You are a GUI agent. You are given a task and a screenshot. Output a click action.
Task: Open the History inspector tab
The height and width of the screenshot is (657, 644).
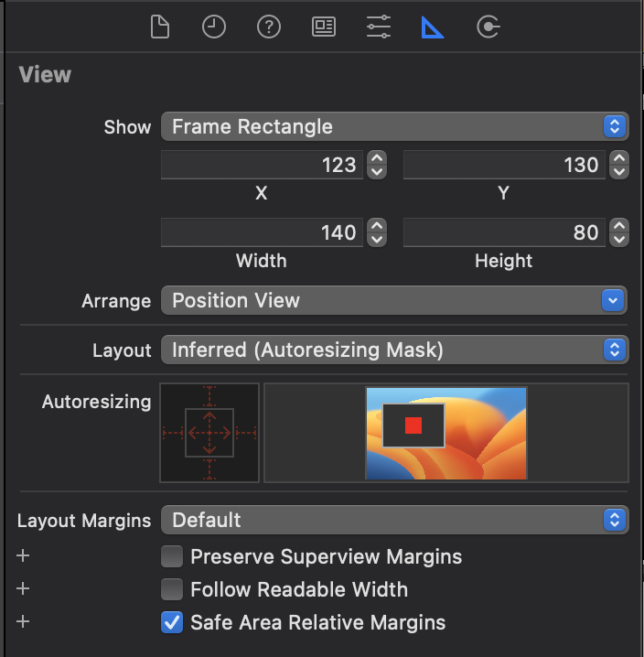pyautogui.click(x=214, y=27)
